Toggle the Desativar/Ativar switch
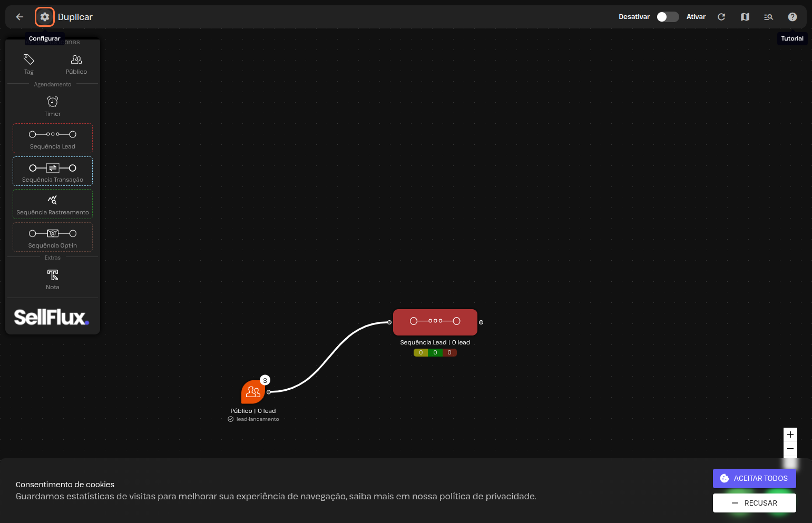The width and height of the screenshot is (812, 523). (x=667, y=17)
